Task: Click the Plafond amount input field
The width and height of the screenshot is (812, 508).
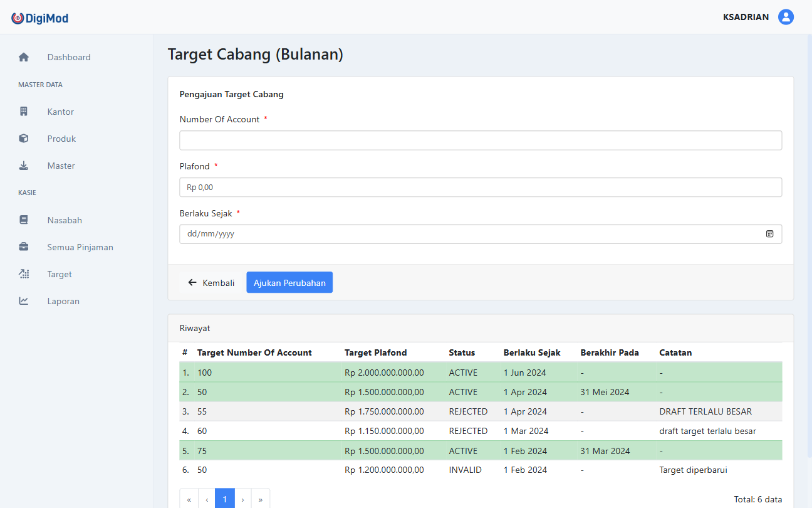Action: pos(480,187)
